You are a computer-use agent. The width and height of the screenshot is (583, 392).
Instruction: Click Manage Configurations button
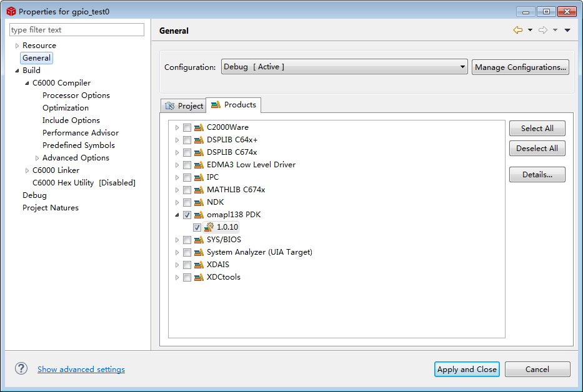(520, 67)
